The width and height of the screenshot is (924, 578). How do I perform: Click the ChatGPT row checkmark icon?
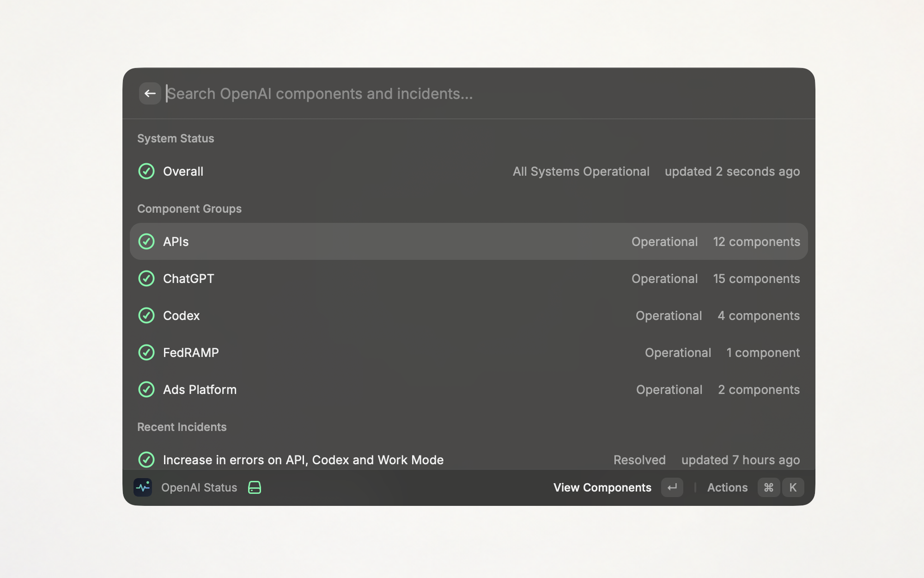pos(146,278)
